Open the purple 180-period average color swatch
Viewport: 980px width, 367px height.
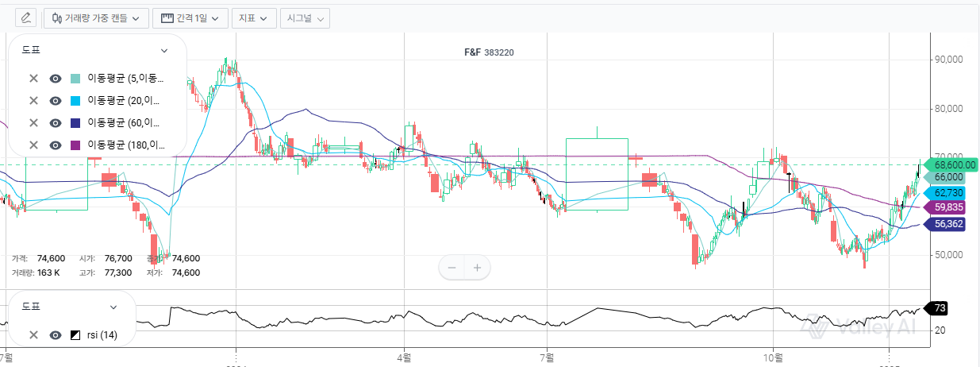click(76, 145)
